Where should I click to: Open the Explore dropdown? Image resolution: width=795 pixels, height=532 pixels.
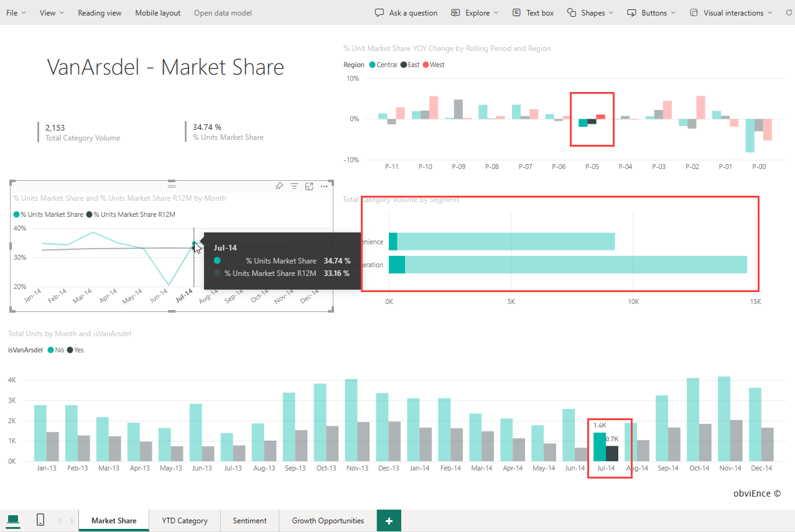point(475,12)
